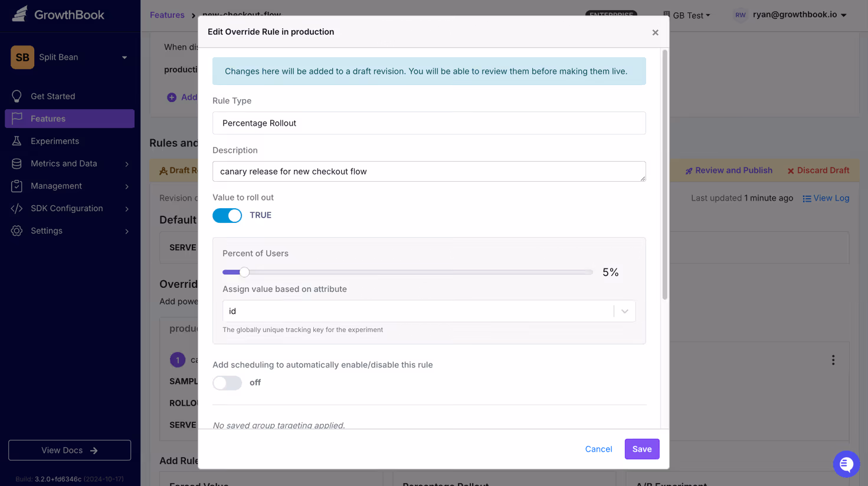Navigate using the Features breadcrumb
Image resolution: width=868 pixels, height=486 pixels.
(167, 15)
